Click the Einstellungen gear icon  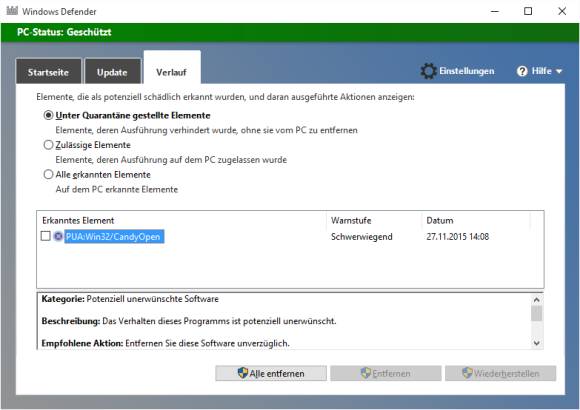coord(428,71)
